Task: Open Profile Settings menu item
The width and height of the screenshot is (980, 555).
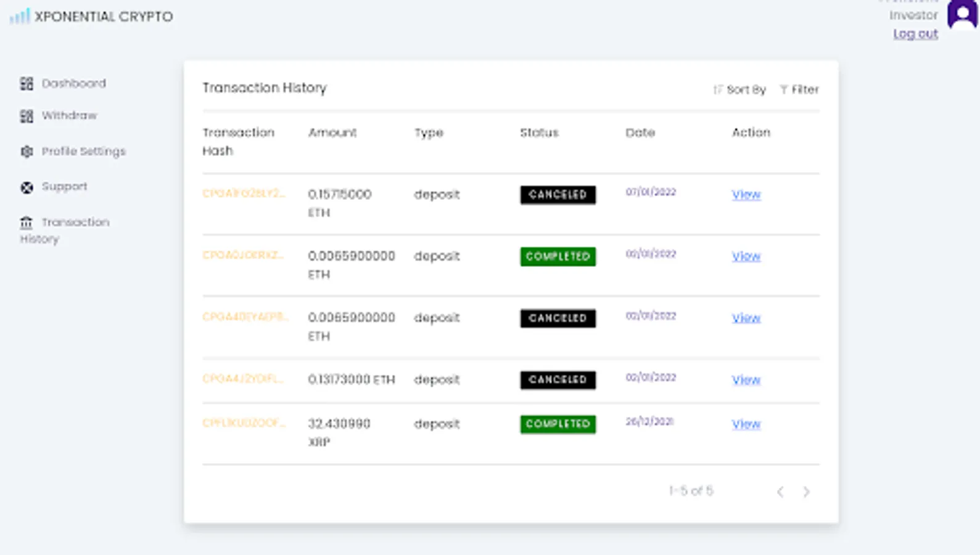Action: click(x=83, y=152)
